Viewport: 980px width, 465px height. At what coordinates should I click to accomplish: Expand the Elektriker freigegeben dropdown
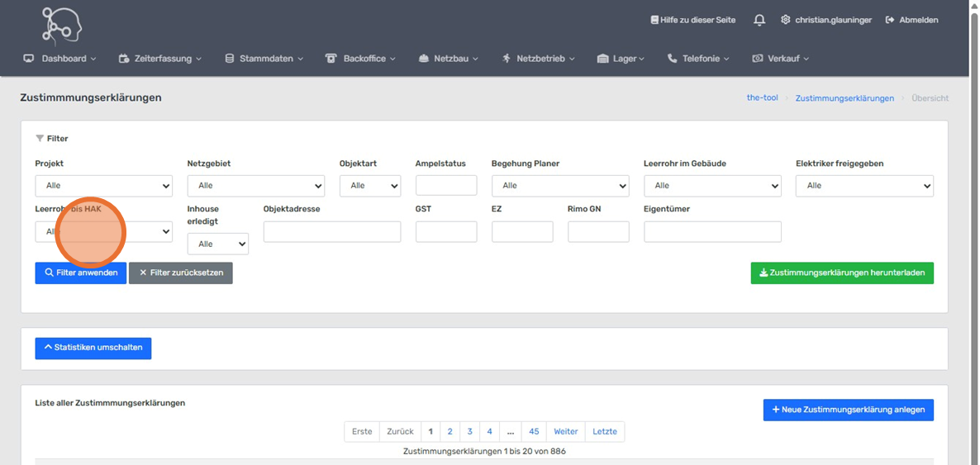(863, 186)
